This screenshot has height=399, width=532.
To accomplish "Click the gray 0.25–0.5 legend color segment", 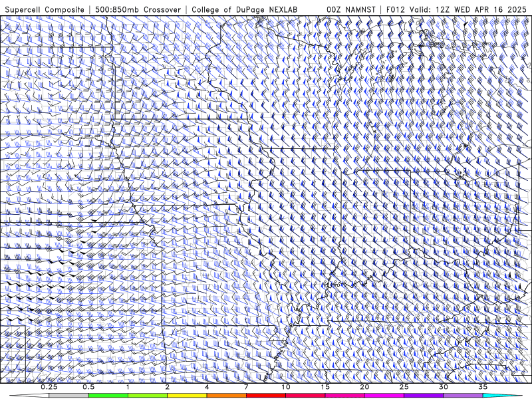I will point(68,396).
